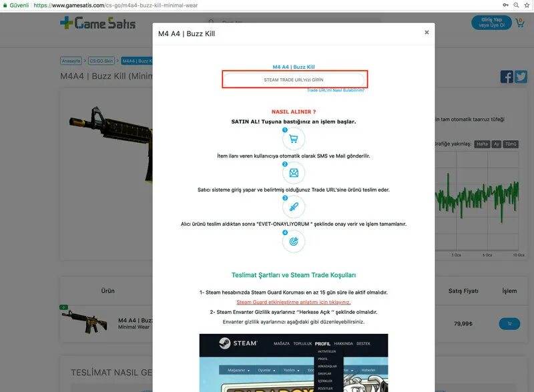Click the small M4 A4 listing thumbnail
534x392 pixels.
click(x=85, y=321)
